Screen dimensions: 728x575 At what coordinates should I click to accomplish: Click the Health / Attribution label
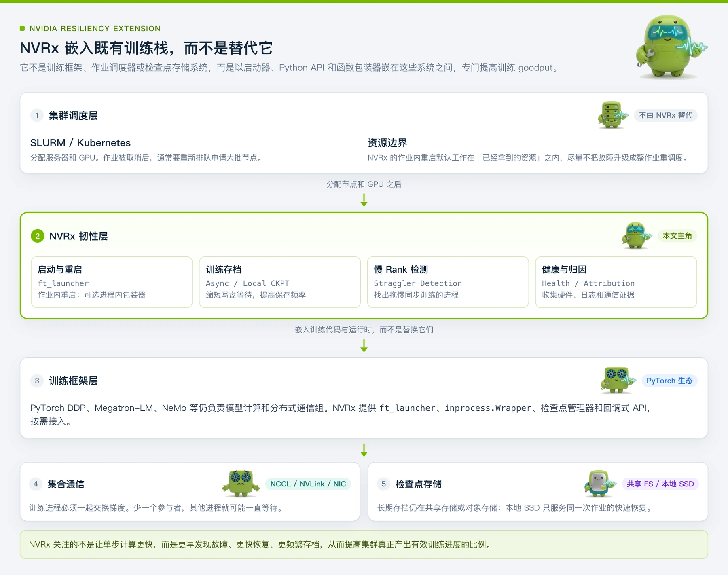click(588, 283)
